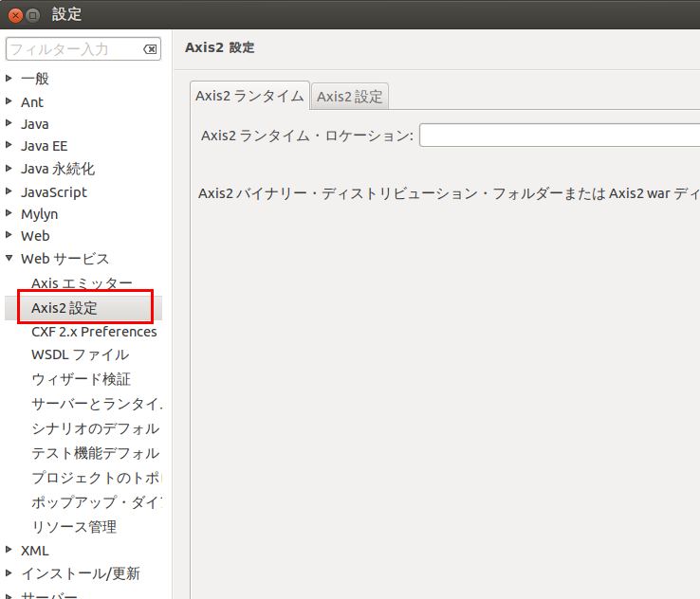Open CXF 2.x Preferences
Screen dimensions: 700x599
coord(94,332)
